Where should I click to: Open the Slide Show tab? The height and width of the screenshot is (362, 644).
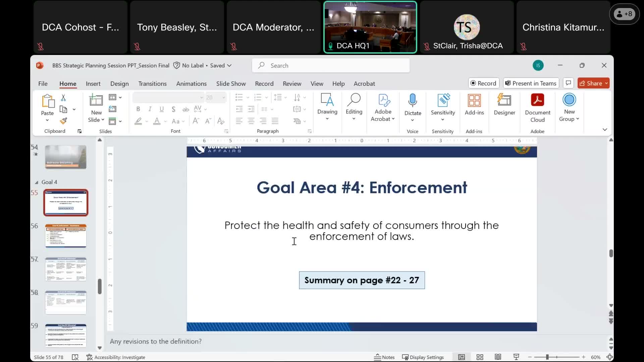coord(231,84)
